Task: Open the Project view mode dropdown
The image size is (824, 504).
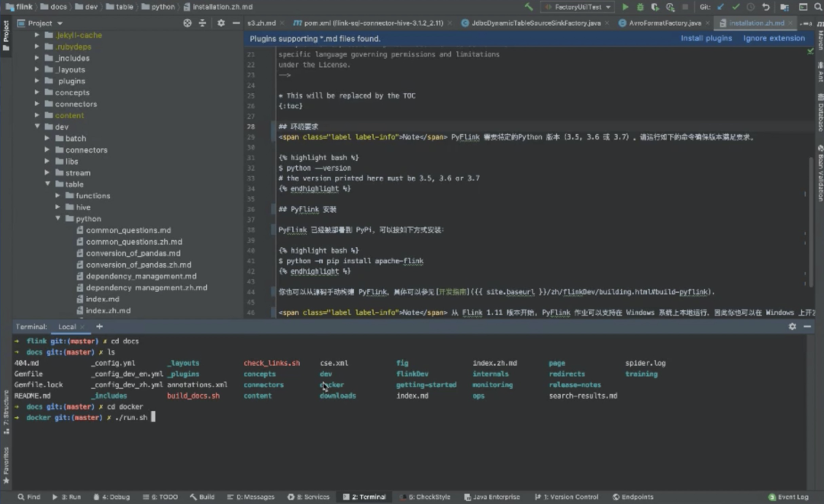Action: point(40,23)
